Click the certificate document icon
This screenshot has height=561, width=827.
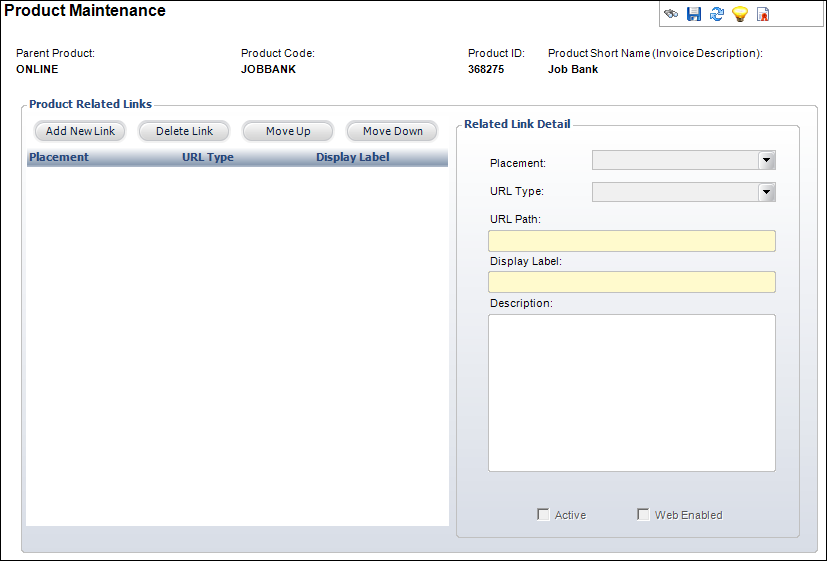click(x=763, y=14)
